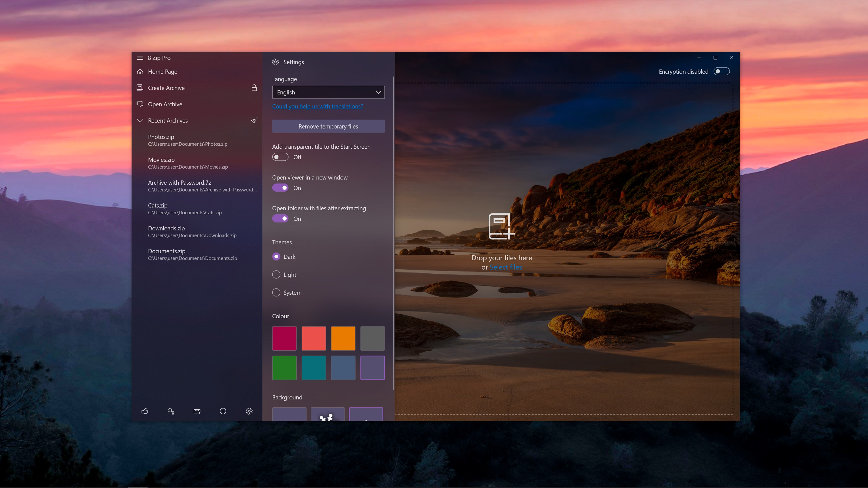The image size is (868, 488).
Task: Open the hamburger navigation menu
Action: (140, 58)
